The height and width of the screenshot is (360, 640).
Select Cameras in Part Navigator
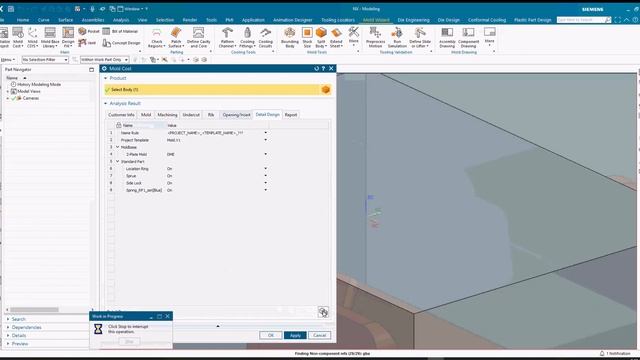tap(30, 98)
